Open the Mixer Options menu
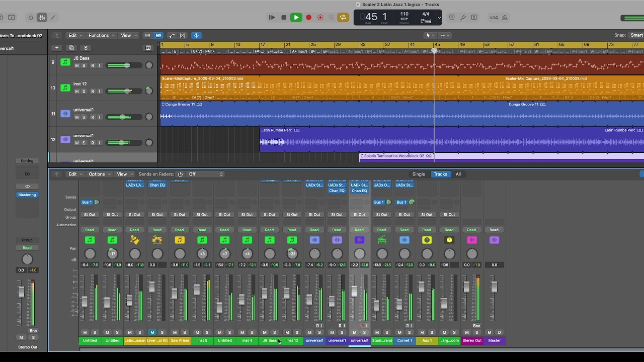644x362 pixels. (x=99, y=174)
